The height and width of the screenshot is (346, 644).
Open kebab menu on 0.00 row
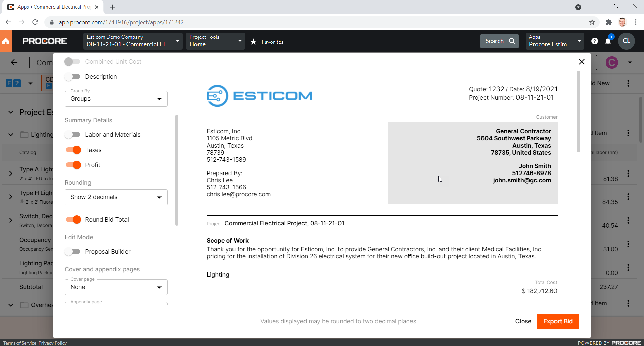tap(628, 268)
